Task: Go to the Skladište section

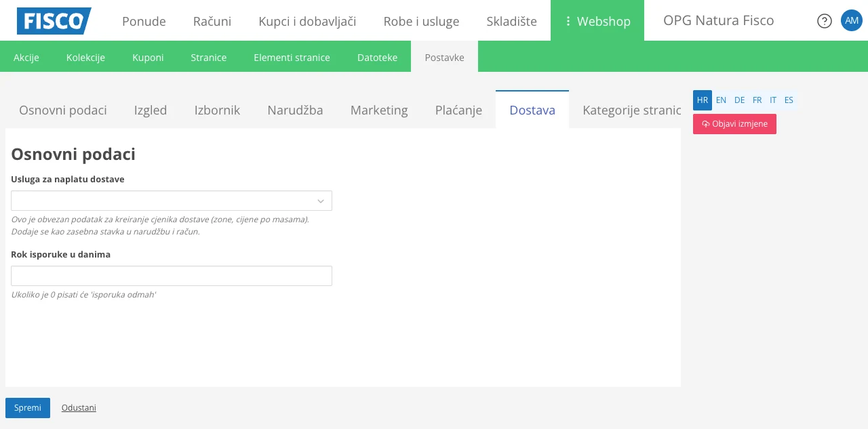Action: (x=512, y=21)
